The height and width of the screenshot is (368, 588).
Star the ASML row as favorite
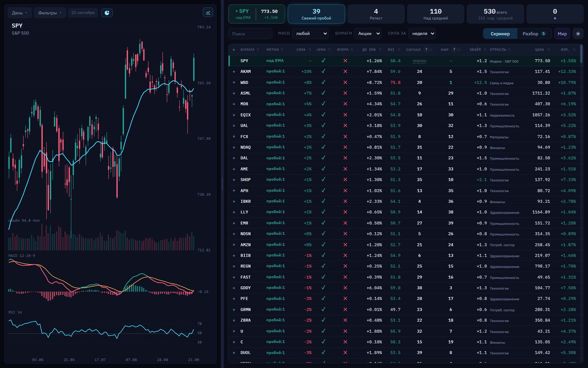point(234,93)
